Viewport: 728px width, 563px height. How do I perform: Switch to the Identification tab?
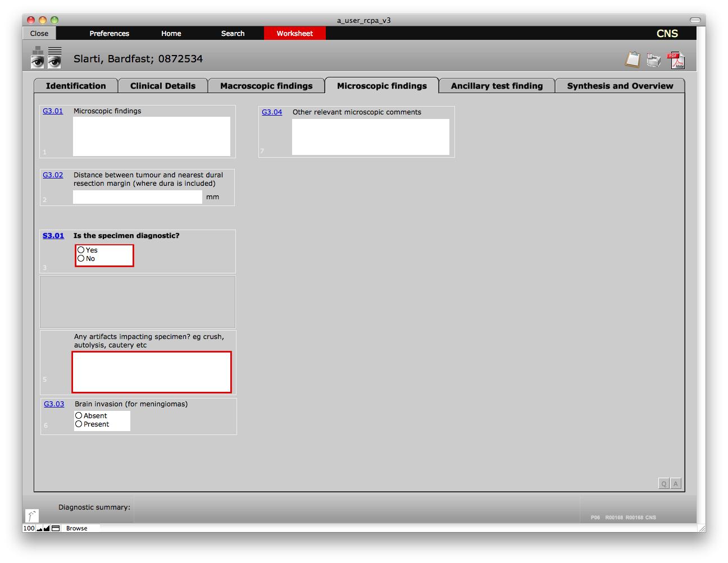76,86
